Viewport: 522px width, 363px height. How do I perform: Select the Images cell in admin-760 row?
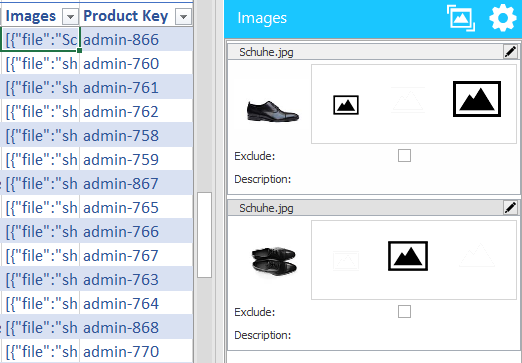(x=40, y=64)
